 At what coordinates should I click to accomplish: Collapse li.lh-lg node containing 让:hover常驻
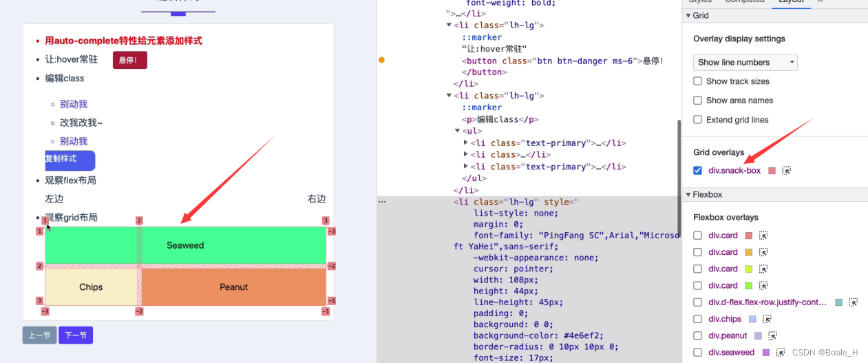click(x=449, y=25)
